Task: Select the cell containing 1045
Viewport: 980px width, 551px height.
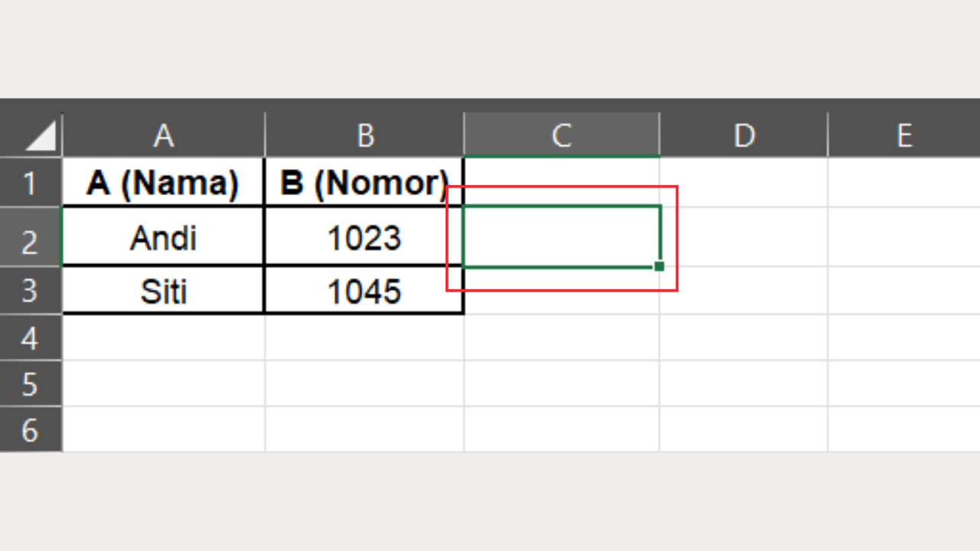Action: pyautogui.click(x=364, y=291)
